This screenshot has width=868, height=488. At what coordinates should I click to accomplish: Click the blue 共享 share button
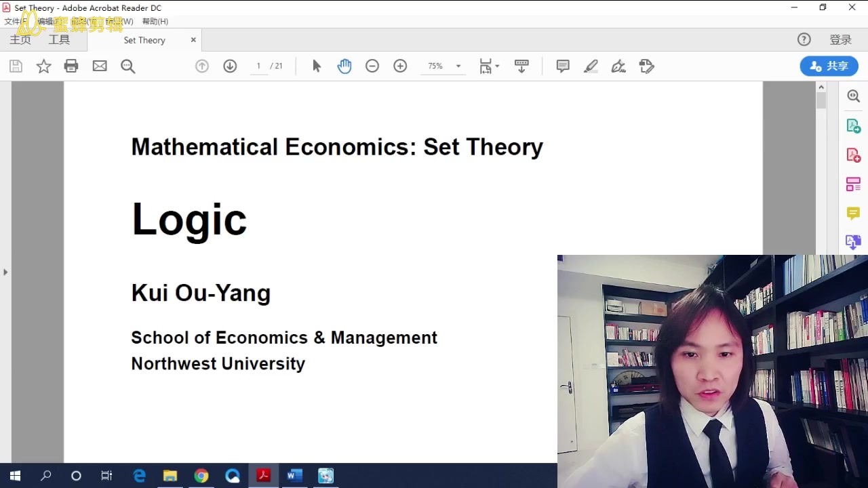tap(829, 66)
